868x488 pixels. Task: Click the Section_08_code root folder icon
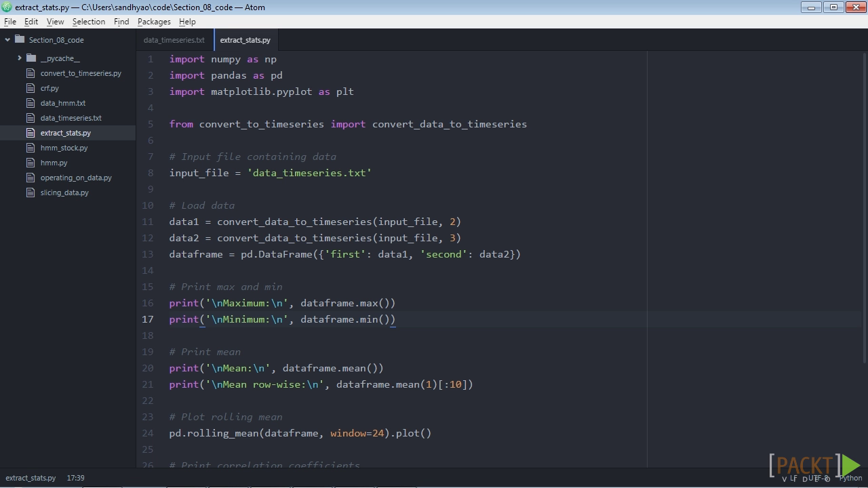point(20,39)
